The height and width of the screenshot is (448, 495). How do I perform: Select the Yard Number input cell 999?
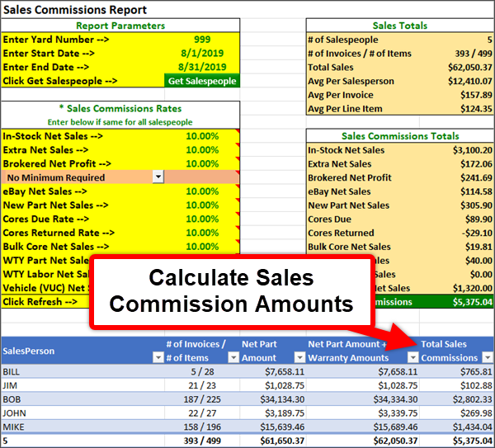pyautogui.click(x=202, y=40)
